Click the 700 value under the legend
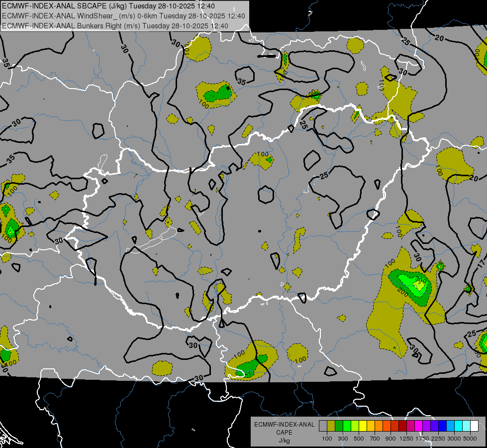The height and width of the screenshot is (448, 487). (375, 439)
